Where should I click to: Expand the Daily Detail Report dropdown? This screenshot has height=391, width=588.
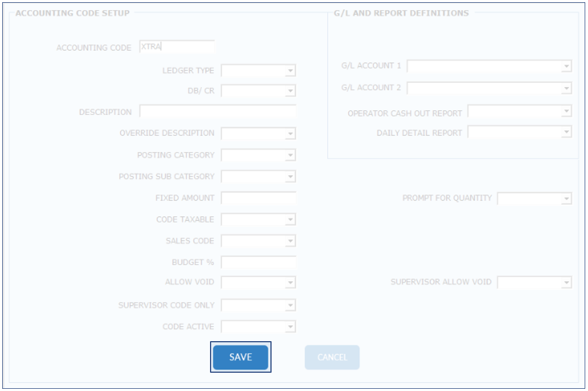(x=519, y=132)
